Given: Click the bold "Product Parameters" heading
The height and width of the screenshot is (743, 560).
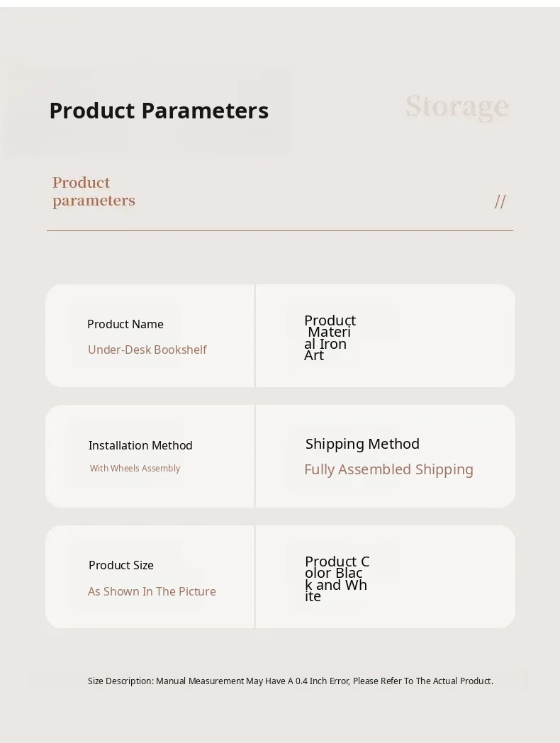Looking at the screenshot, I should coord(159,111).
